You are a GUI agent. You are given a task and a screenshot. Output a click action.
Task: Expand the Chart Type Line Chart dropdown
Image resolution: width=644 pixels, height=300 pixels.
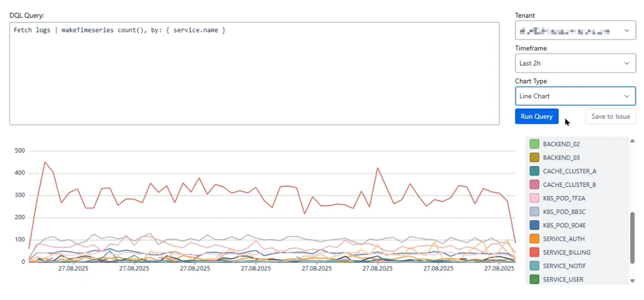pos(575,96)
